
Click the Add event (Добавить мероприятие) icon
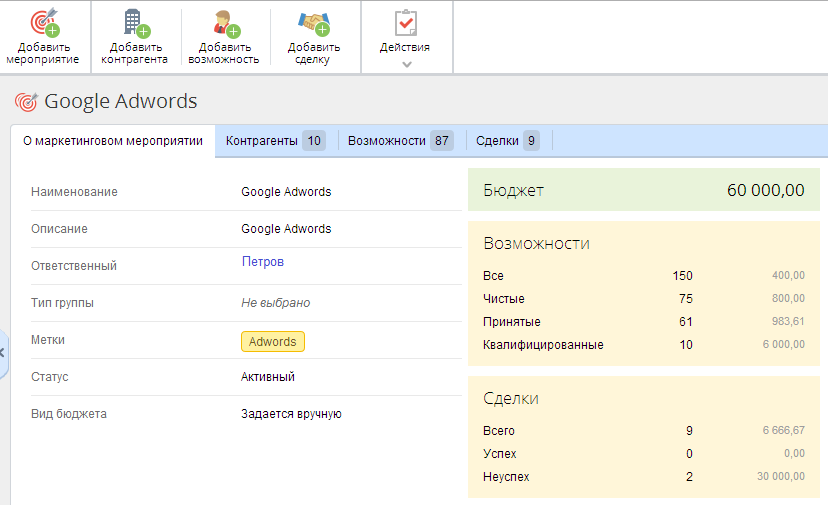(x=45, y=23)
